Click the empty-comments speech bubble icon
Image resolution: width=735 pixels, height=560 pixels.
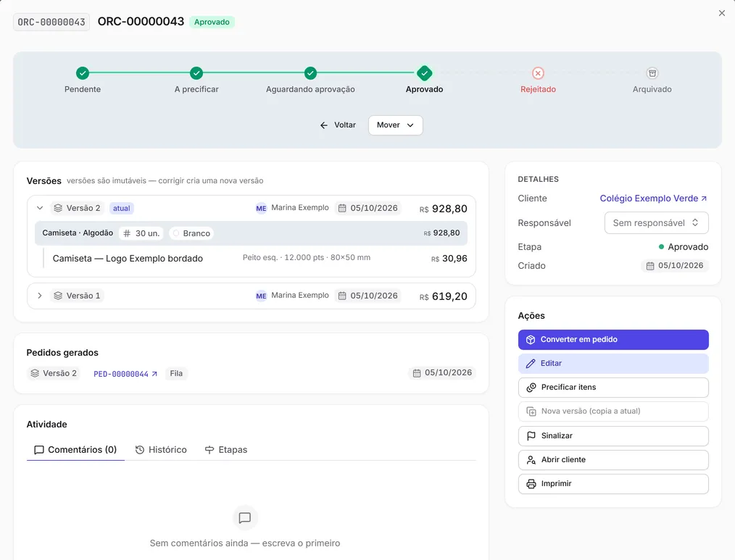245,518
